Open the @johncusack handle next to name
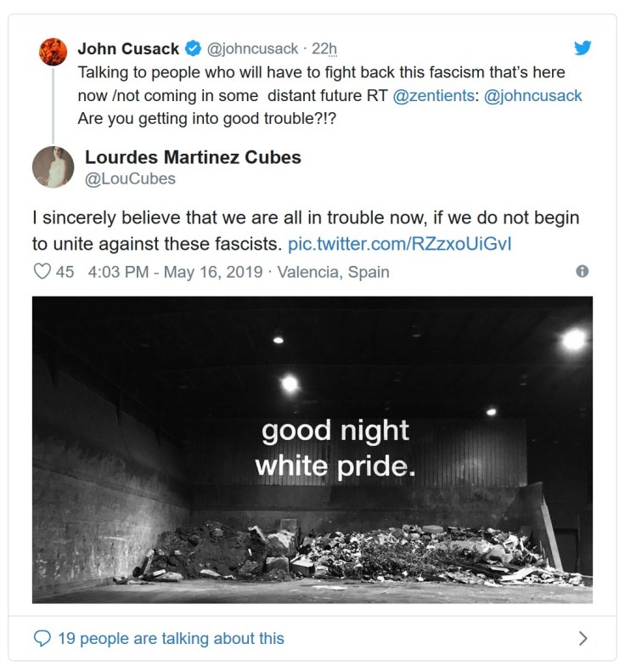The height and width of the screenshot is (672, 625). (x=254, y=48)
